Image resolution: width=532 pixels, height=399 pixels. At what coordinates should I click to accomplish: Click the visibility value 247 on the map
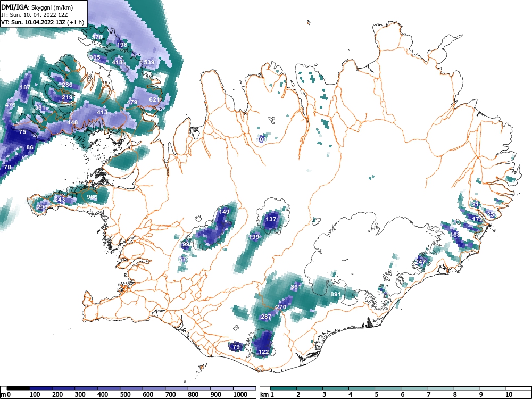click(x=420, y=262)
